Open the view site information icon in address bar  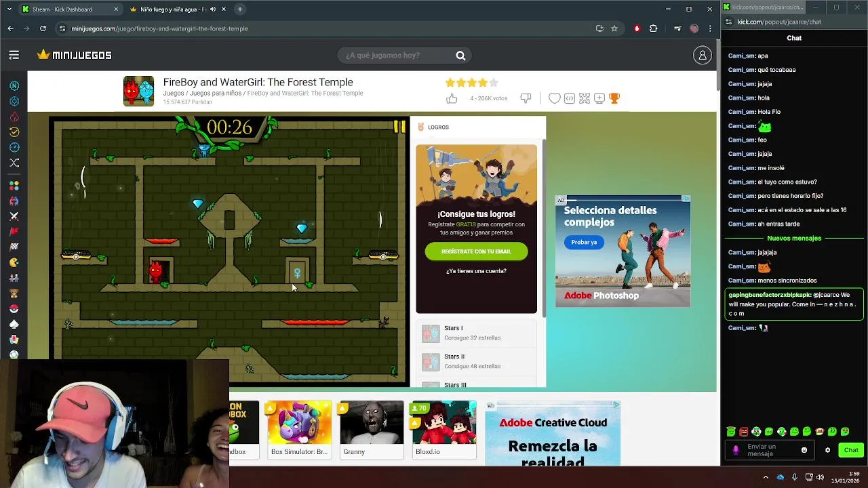(62, 28)
